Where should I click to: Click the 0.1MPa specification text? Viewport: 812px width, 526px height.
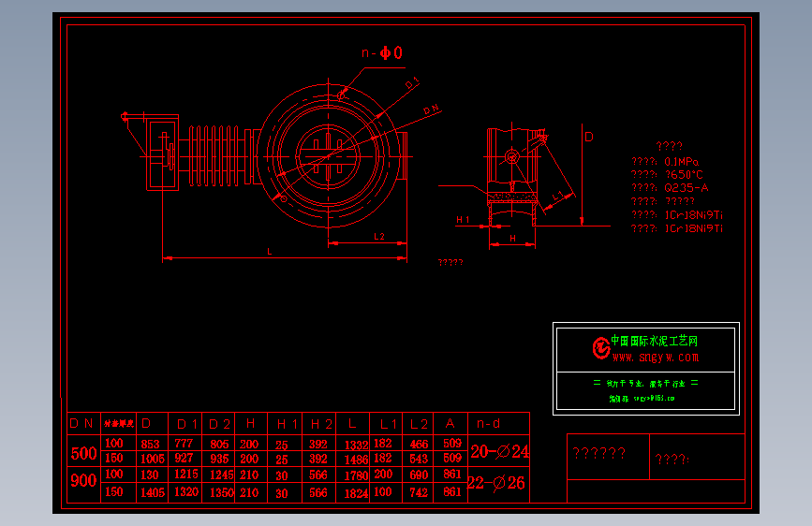[682, 162]
